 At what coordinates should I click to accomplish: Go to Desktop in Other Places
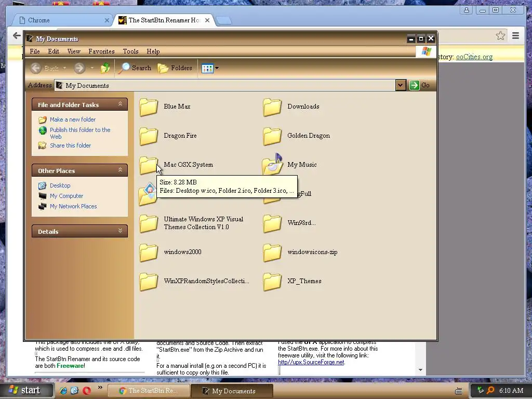click(60, 185)
